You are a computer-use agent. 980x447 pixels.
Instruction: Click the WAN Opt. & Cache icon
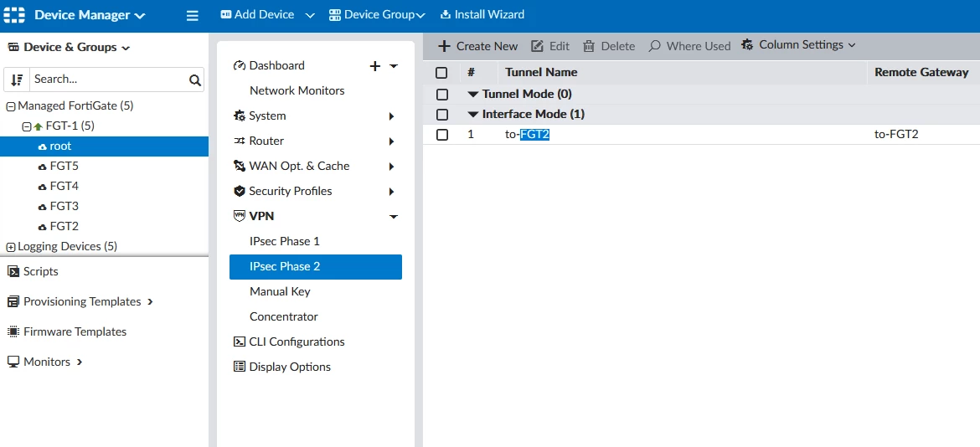point(240,166)
